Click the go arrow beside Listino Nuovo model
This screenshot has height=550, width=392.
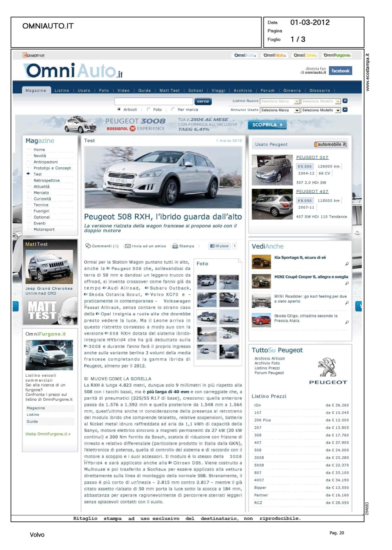tap(345, 101)
